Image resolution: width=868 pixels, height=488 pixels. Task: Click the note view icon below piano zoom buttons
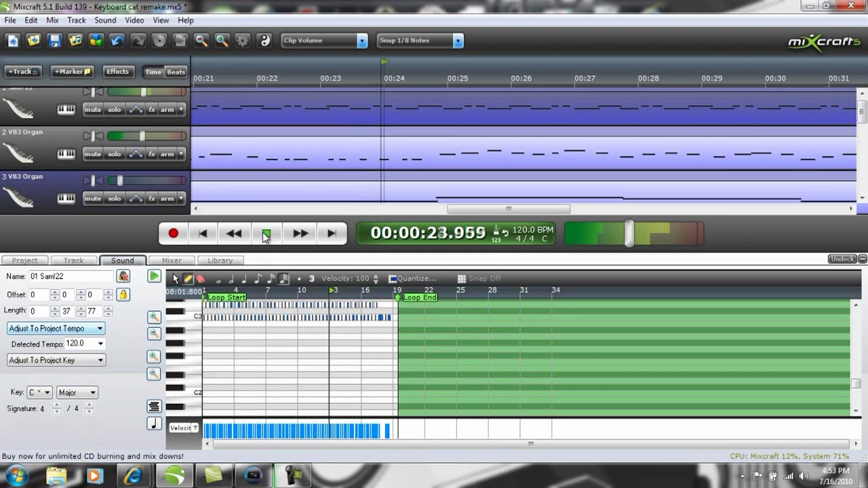(x=154, y=424)
